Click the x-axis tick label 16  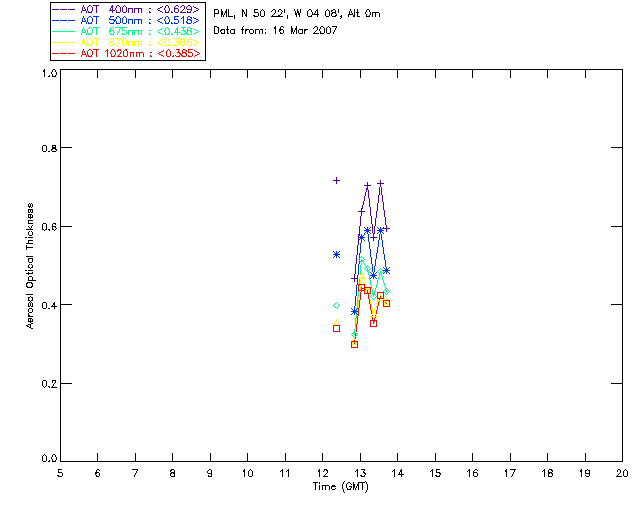point(473,473)
